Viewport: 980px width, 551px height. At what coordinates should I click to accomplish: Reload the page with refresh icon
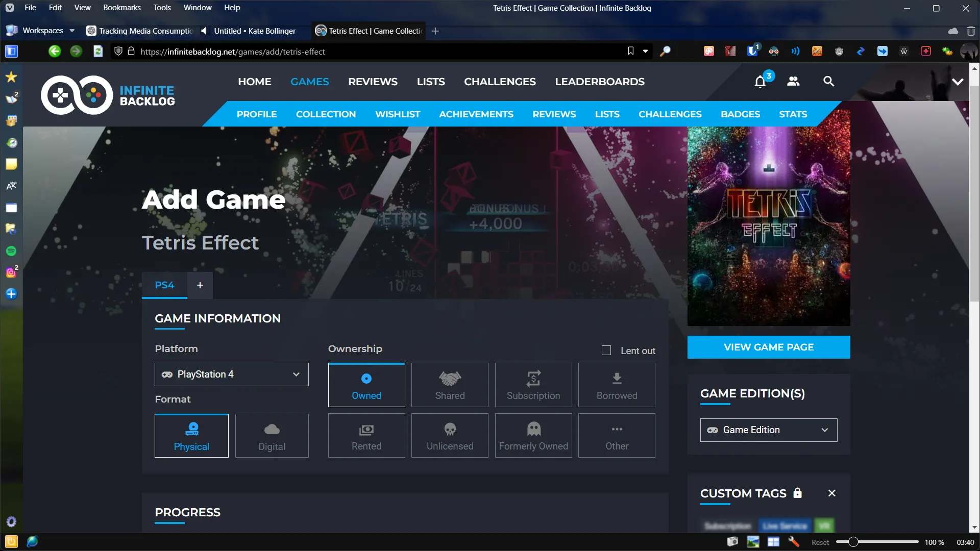point(98,52)
